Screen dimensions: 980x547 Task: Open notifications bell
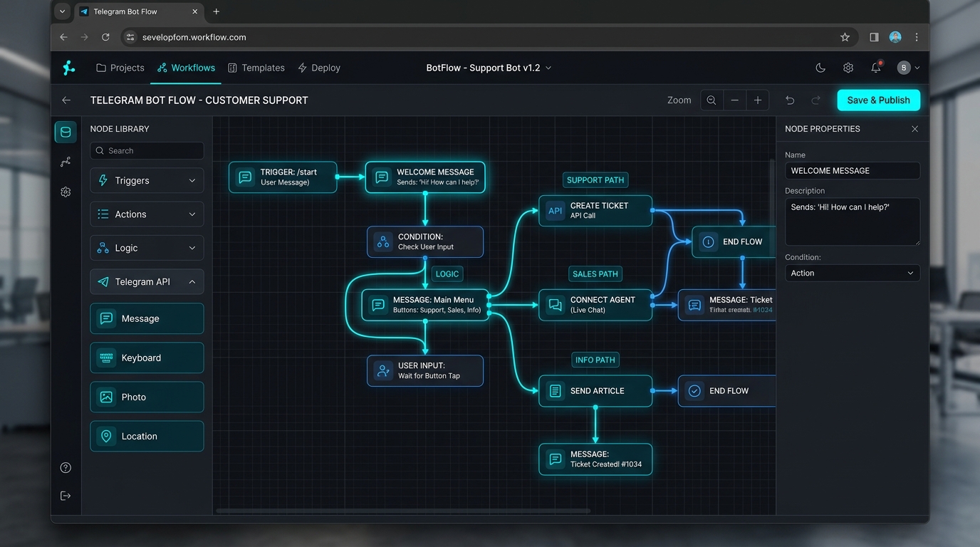pyautogui.click(x=876, y=68)
